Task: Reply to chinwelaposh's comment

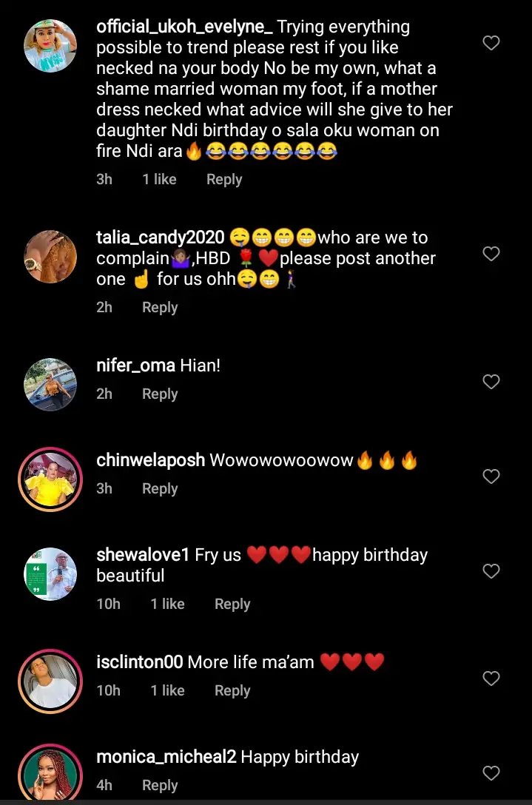Action: coord(160,489)
